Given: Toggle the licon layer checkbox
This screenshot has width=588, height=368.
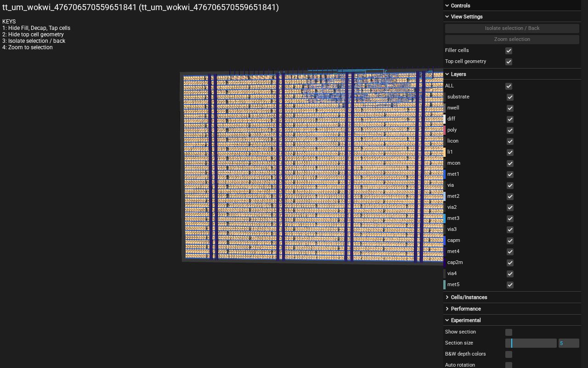Looking at the screenshot, I should pyautogui.click(x=510, y=141).
